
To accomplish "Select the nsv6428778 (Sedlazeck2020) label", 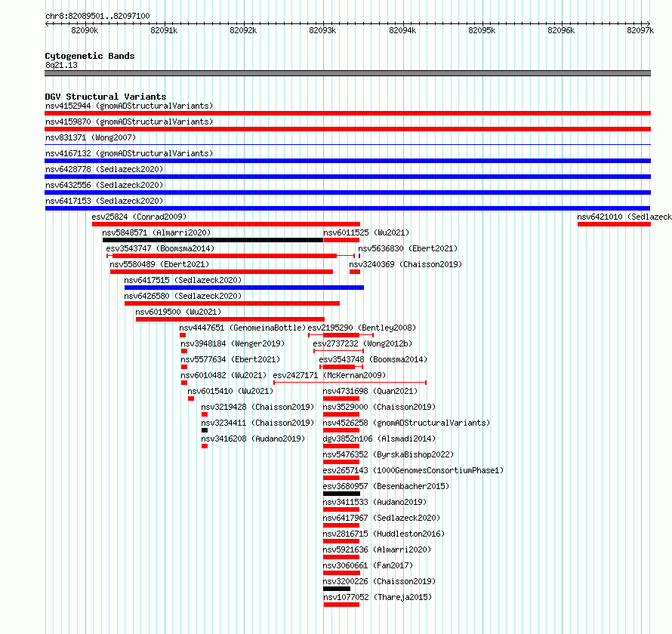I will 104,169.
